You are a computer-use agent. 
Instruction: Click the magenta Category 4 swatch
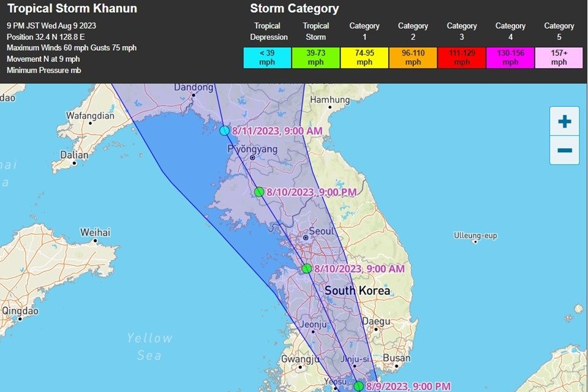(510, 58)
